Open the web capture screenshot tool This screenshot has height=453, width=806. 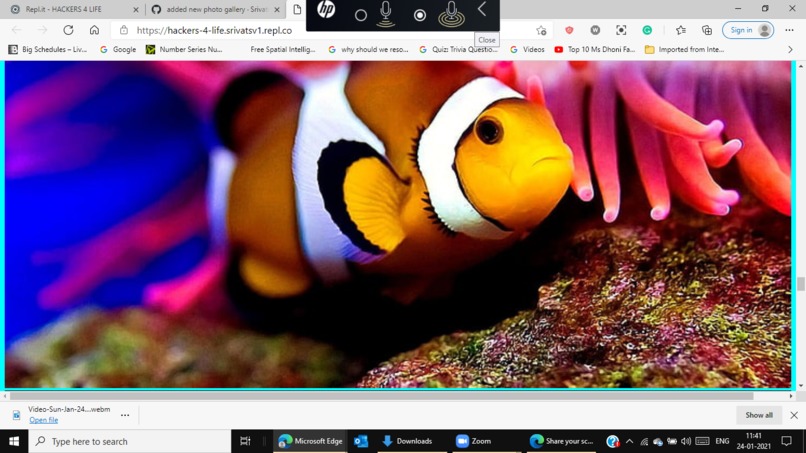coord(621,30)
